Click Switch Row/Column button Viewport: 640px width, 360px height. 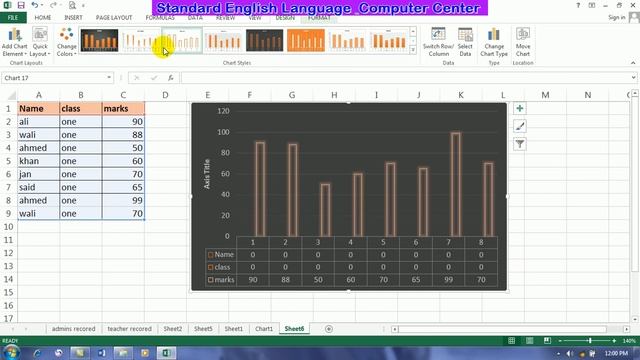pyautogui.click(x=438, y=42)
